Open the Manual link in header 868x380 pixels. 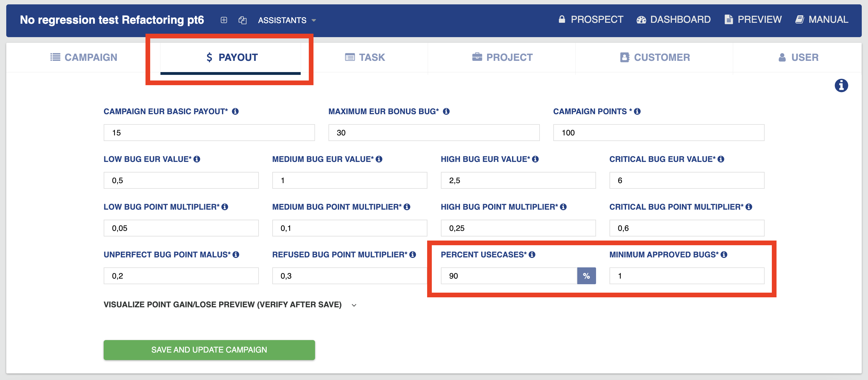(821, 20)
